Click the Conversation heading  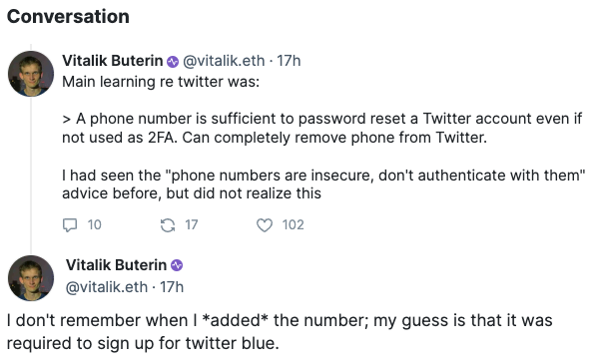[68, 17]
